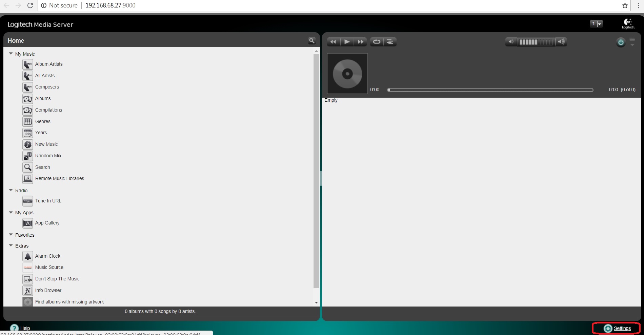
Task: Click the Remote Music Libraries link text
Action: pos(60,178)
